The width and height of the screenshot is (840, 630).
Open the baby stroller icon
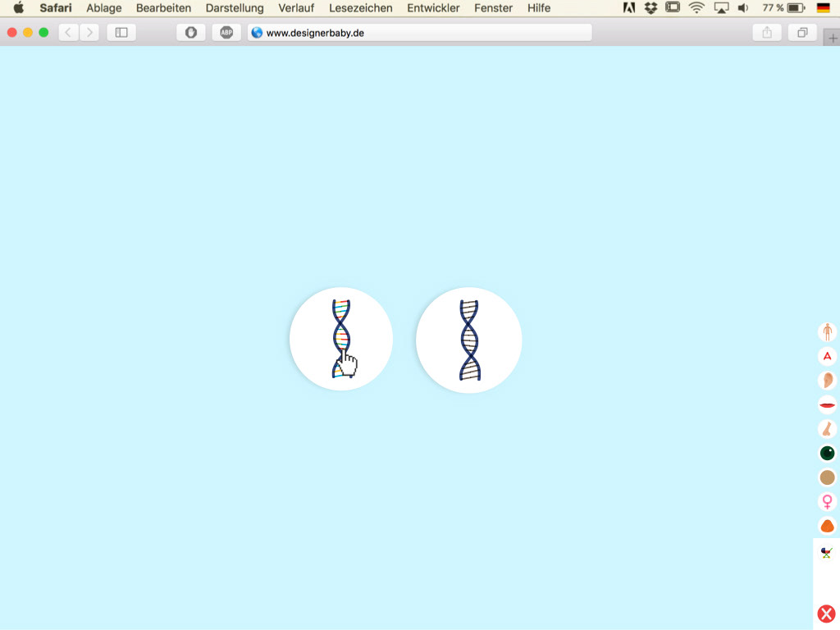pos(827,552)
